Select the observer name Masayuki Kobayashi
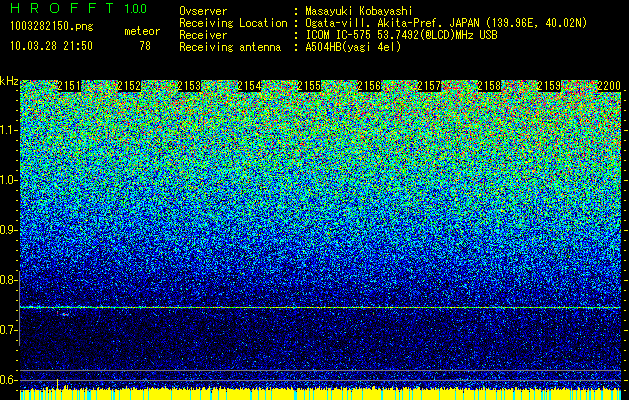Image resolution: width=629 pixels, height=400 pixels. [359, 11]
